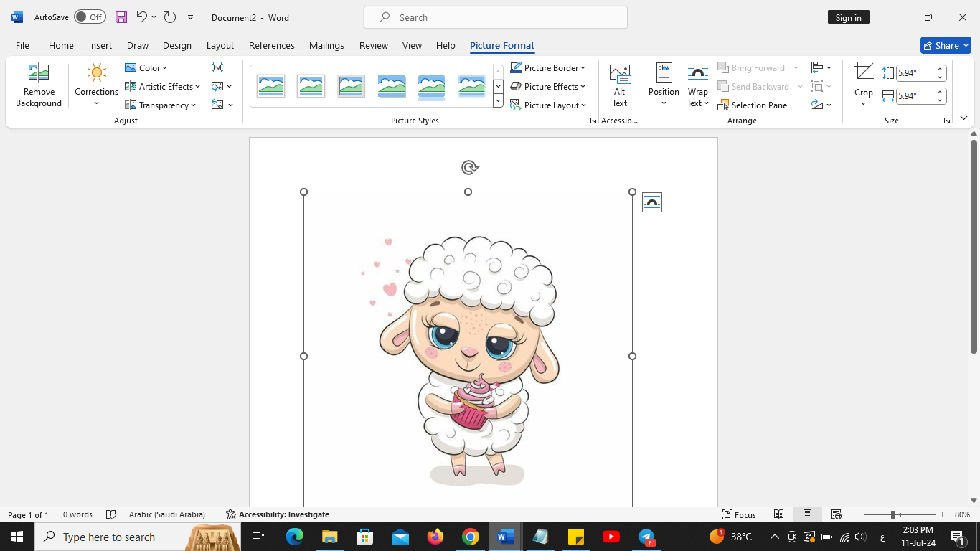The width and height of the screenshot is (980, 551).
Task: Click Change Picture icon
Action: [222, 86]
